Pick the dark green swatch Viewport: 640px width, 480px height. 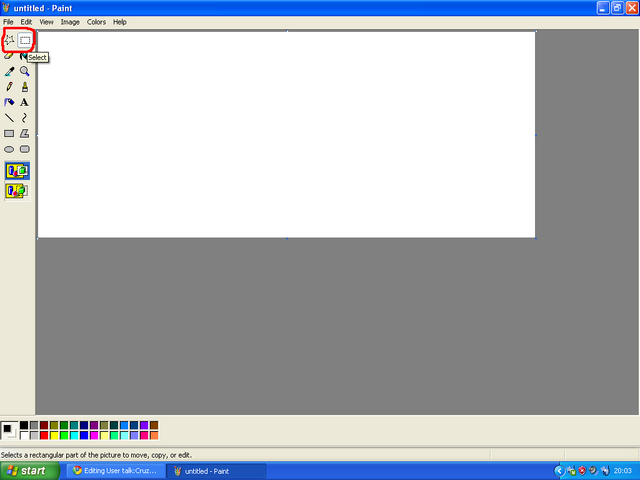click(x=64, y=426)
